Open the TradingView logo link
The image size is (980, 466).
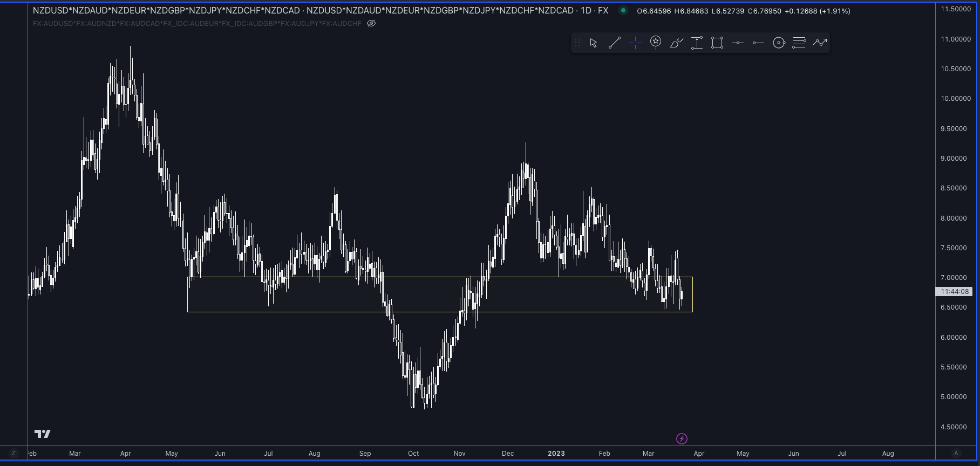coord(43,434)
